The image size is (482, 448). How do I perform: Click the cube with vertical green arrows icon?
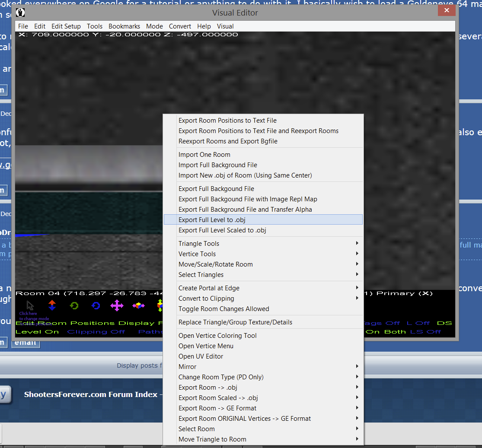(160, 305)
